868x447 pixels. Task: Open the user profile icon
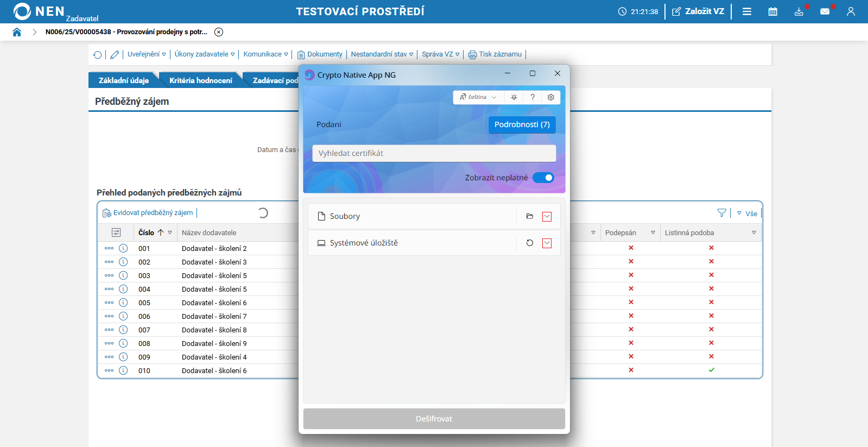[x=851, y=11]
